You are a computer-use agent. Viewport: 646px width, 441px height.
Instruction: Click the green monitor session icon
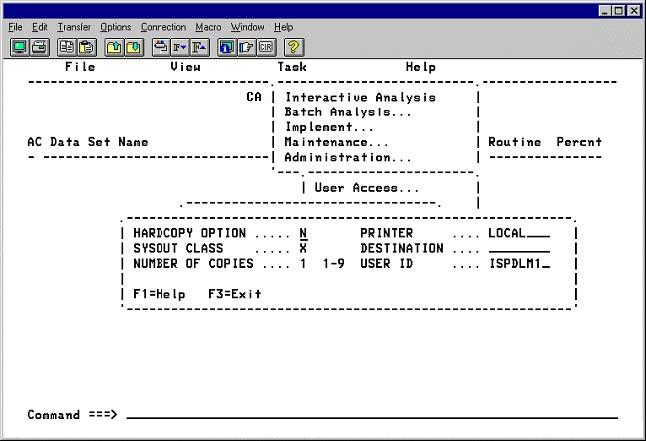[x=19, y=47]
